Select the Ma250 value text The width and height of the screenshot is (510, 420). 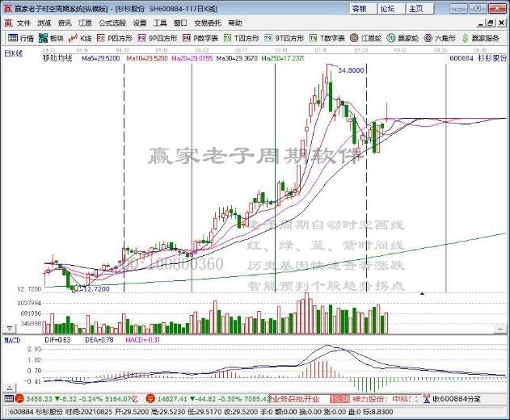(283, 58)
